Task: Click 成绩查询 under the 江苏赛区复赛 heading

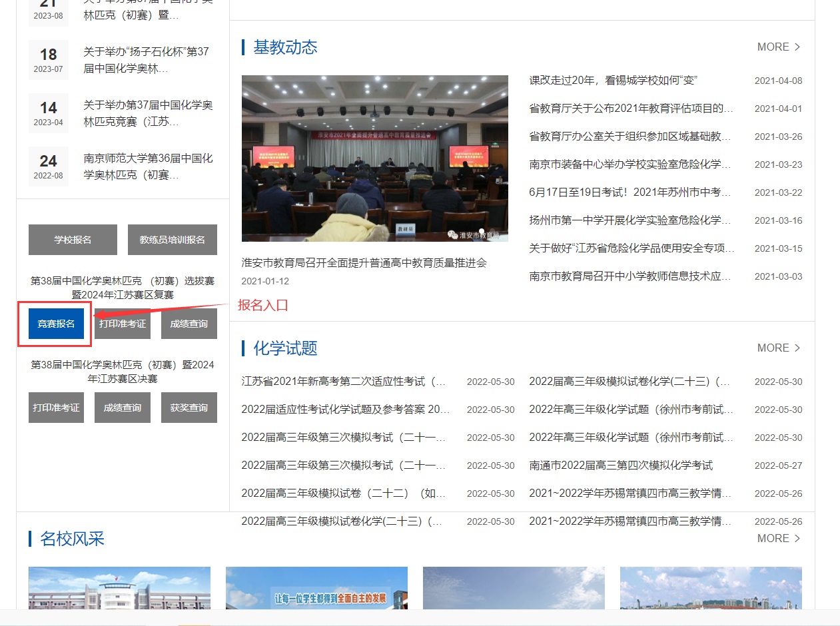Action: coord(189,324)
